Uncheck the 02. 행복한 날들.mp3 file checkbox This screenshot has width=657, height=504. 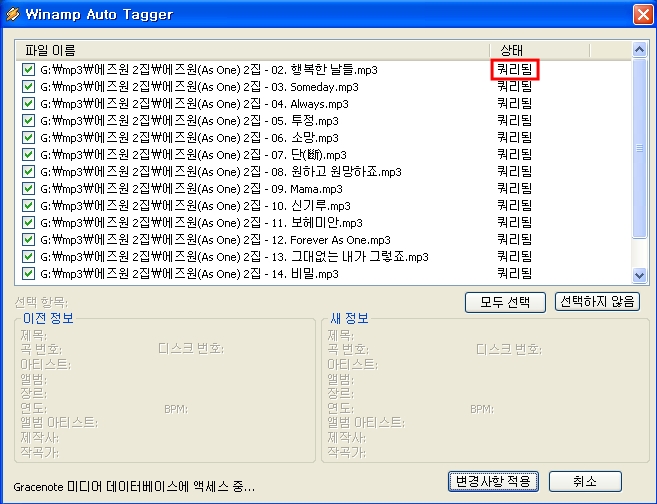(x=28, y=70)
